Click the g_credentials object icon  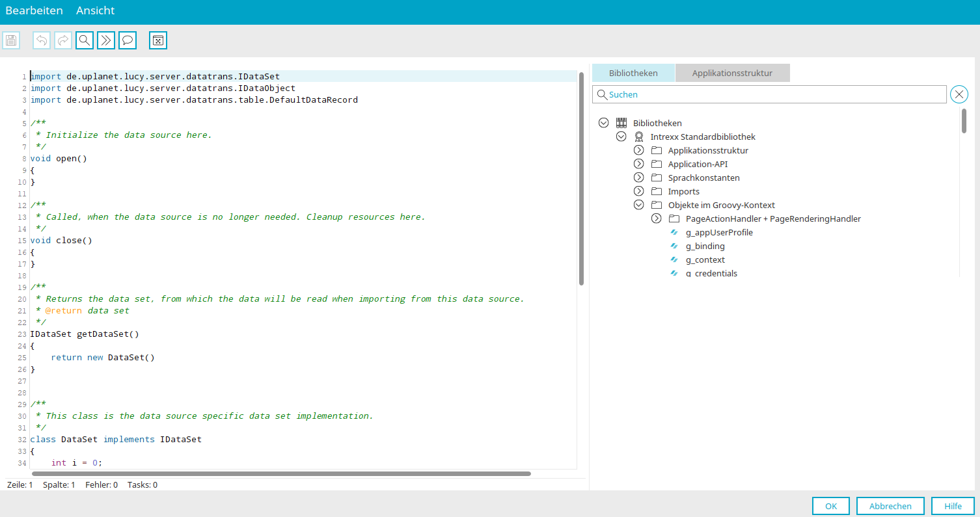point(674,273)
